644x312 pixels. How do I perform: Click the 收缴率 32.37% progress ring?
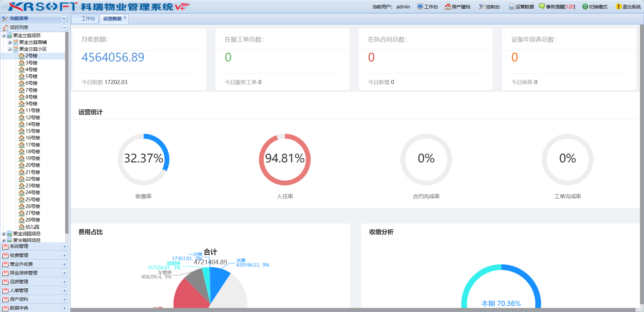[143, 159]
